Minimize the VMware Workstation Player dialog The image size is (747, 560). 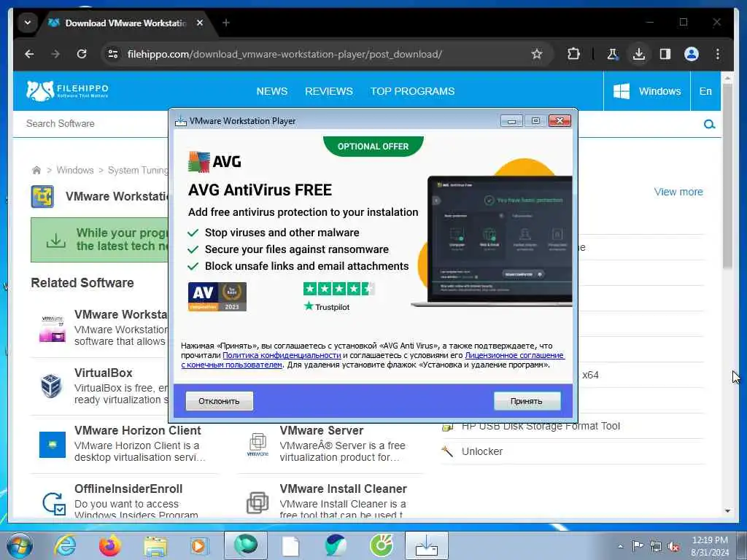click(511, 121)
